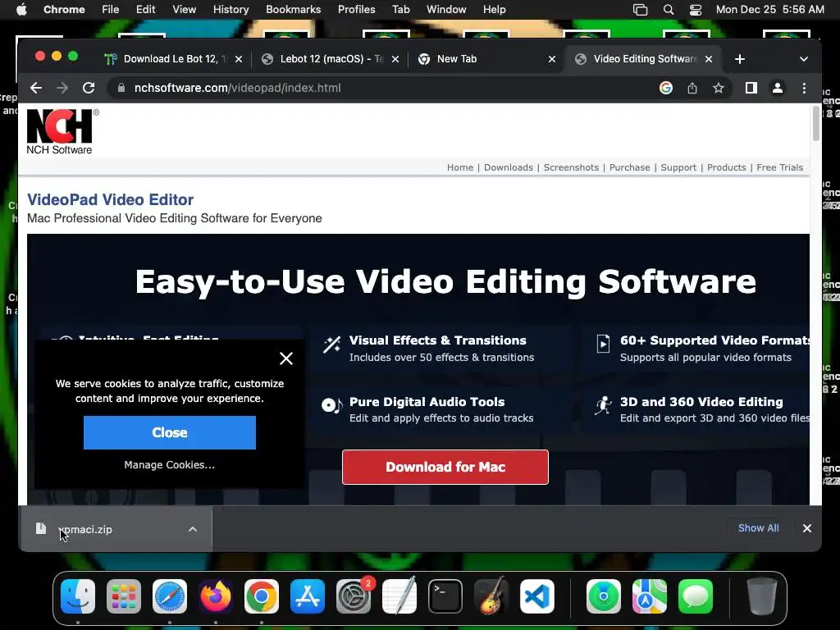840x630 pixels.
Task: Open the Downloads navigation link
Action: point(509,167)
